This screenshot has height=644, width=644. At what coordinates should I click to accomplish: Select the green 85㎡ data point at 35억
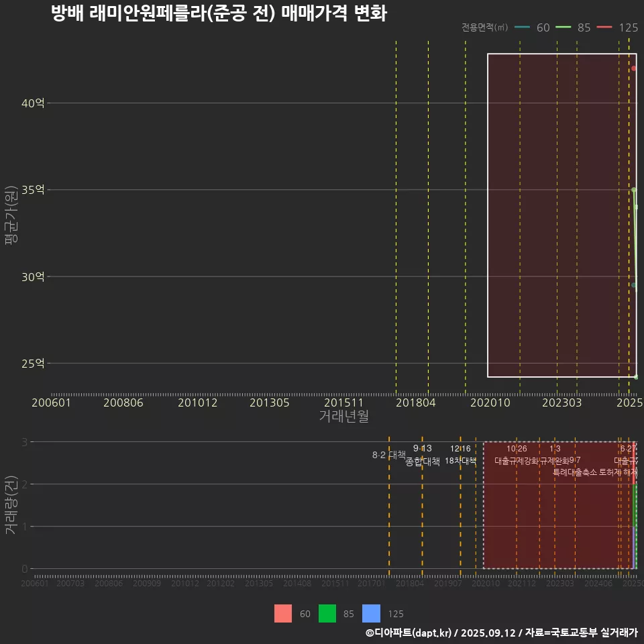[634, 190]
